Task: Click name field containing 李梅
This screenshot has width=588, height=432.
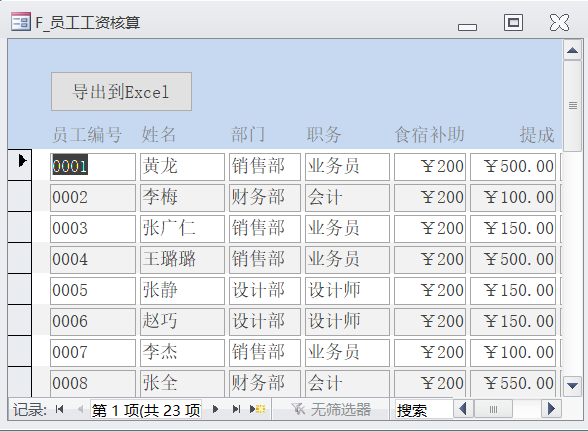Action: tap(182, 197)
